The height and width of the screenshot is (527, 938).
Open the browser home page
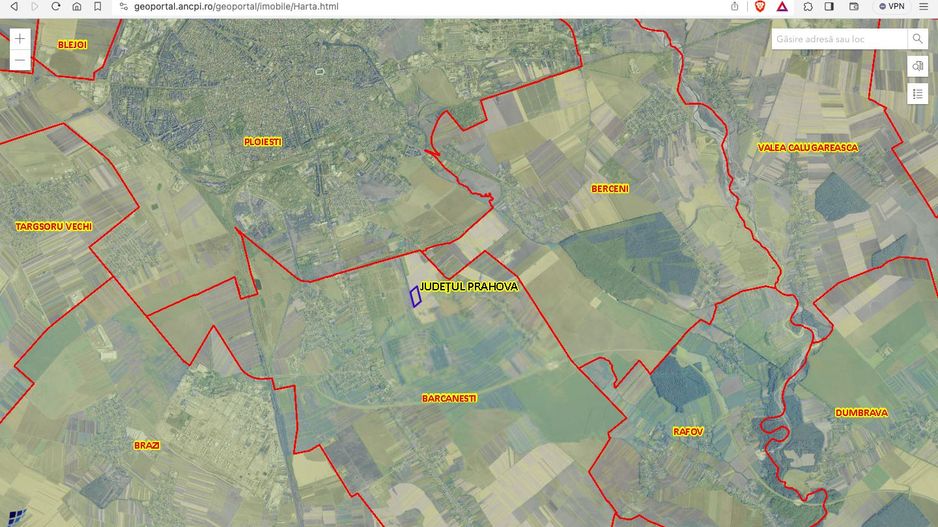77,7
